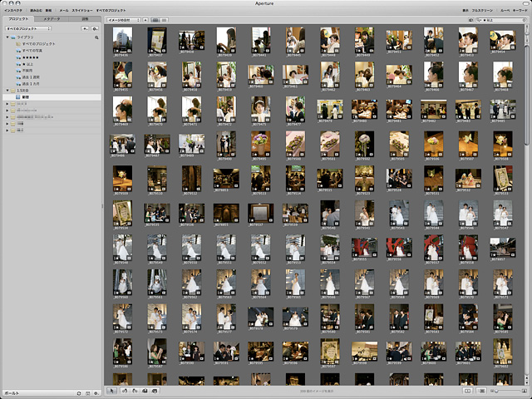The image size is (532, 399).
Task: Open the すべてのプロジェクト popup in sidebar
Action: [x=28, y=28]
